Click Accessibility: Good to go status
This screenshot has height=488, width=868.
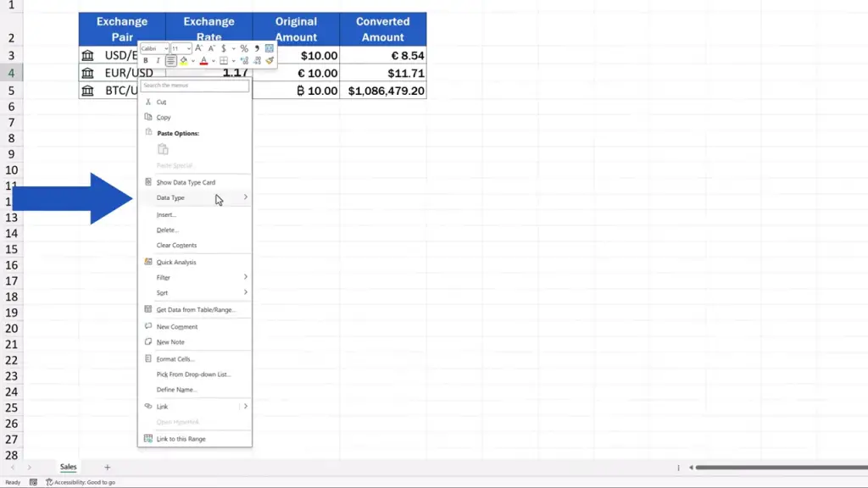pyautogui.click(x=80, y=482)
